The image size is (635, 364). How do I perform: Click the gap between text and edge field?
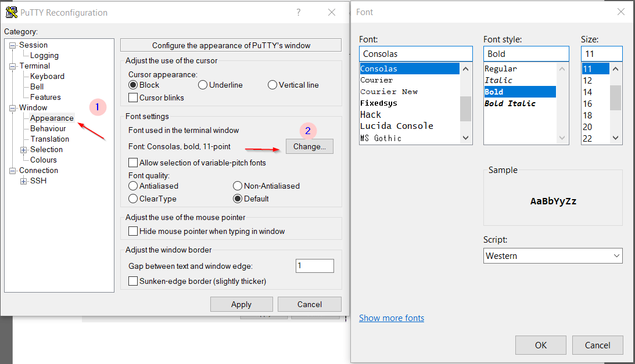(x=314, y=266)
